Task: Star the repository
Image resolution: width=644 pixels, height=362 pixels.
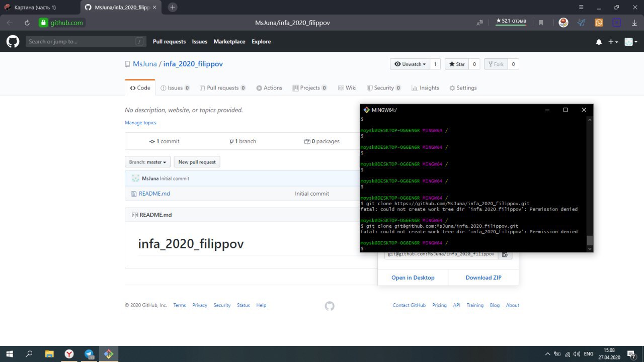Action: tap(457, 64)
